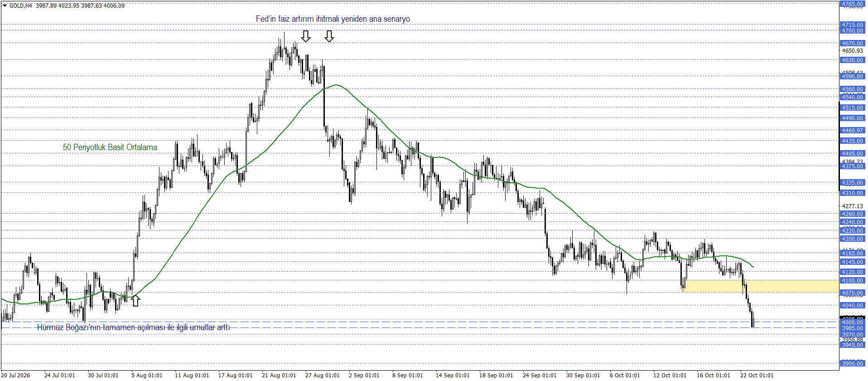Click the 24 Jul 01:01 time label
Screen dimensions: 868x381
[60, 375]
